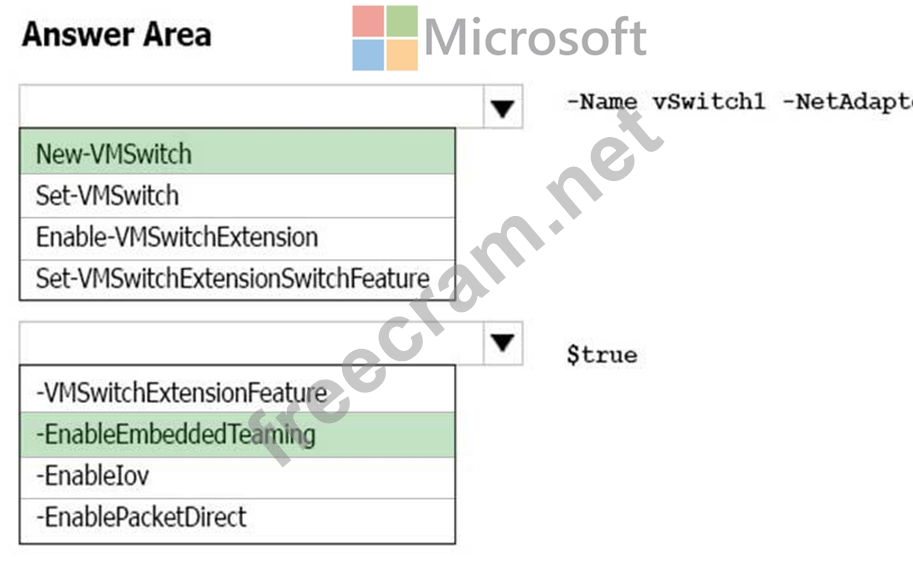The image size is (913, 576).
Task: Open the second parameter dropdown arrow
Action: [502, 343]
